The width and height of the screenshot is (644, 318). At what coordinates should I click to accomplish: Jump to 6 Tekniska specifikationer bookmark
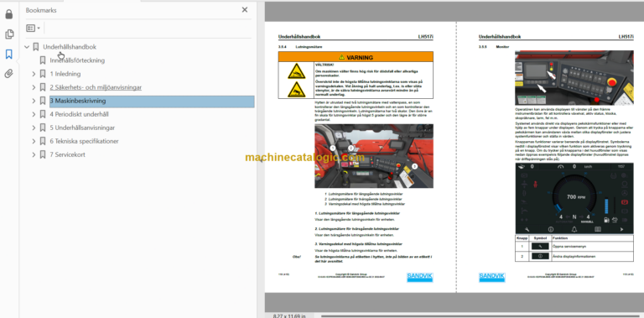pos(84,141)
